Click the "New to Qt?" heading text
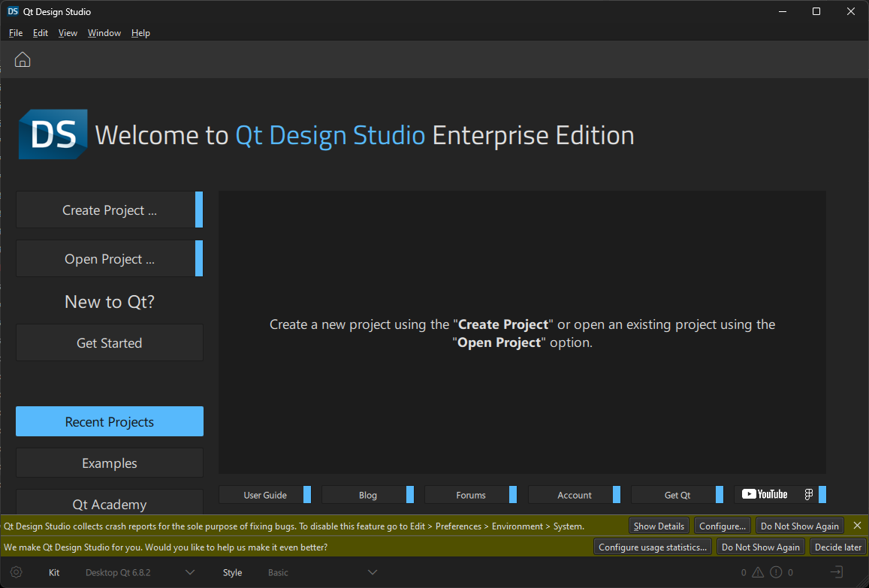 pos(110,301)
